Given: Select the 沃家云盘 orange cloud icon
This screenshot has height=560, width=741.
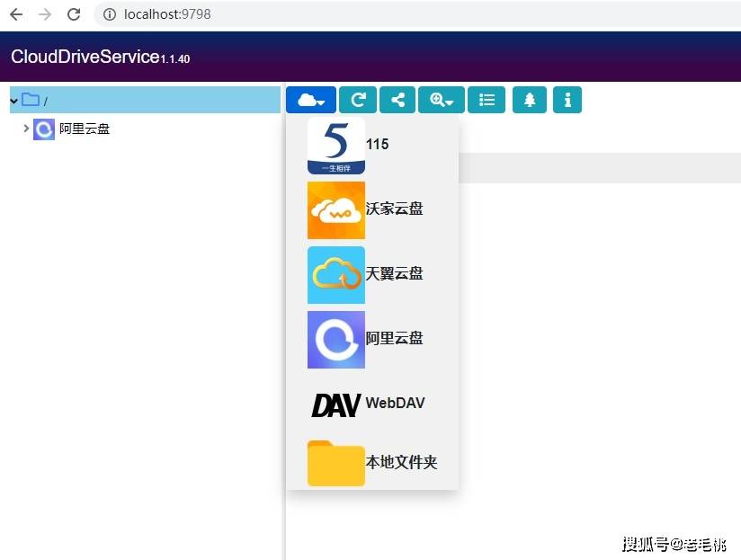Looking at the screenshot, I should click(x=336, y=210).
